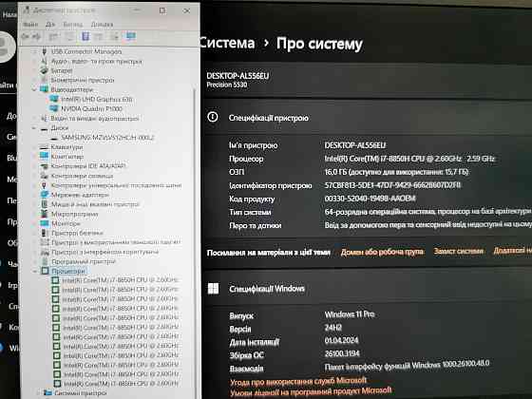
Task: Click the Forward arrow in Device Manager toolbar
Action: tap(37, 36)
